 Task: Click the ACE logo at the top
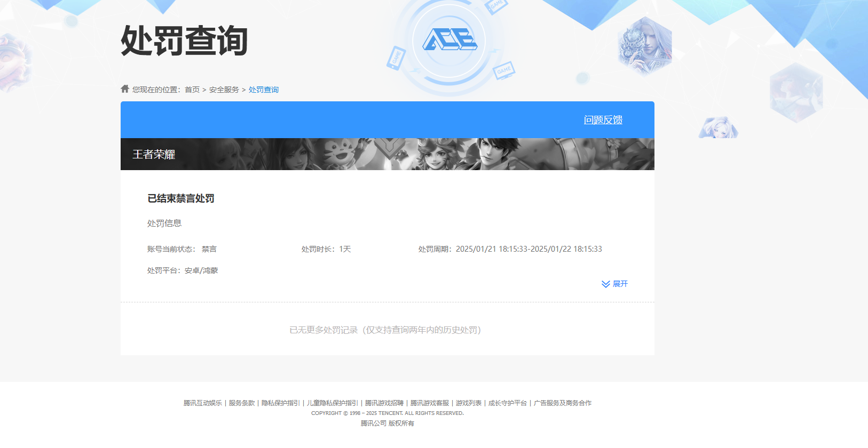click(450, 39)
